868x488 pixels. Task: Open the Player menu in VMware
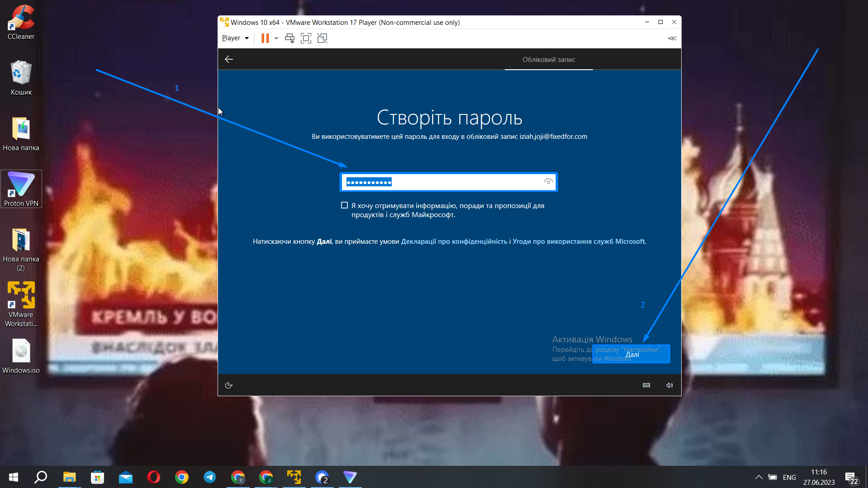(235, 38)
